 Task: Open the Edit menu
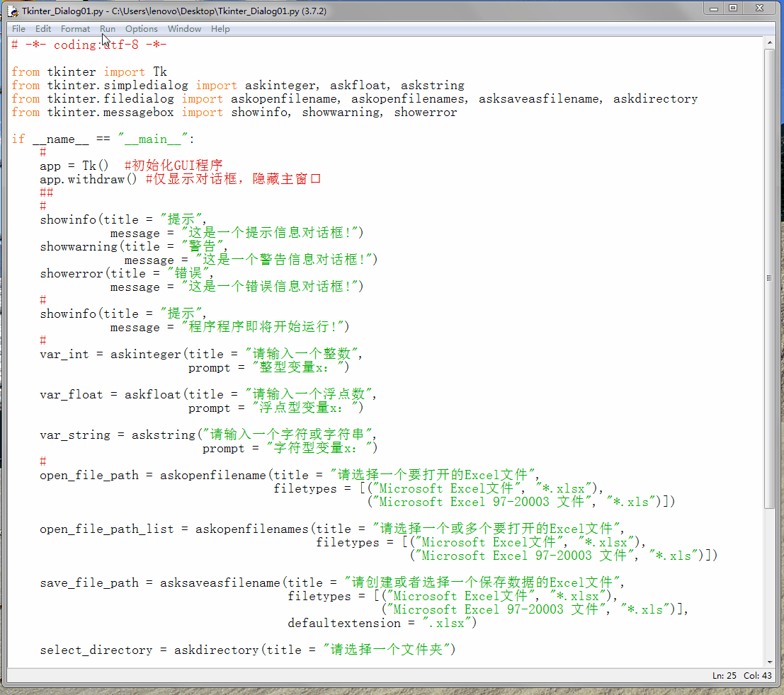(43, 29)
